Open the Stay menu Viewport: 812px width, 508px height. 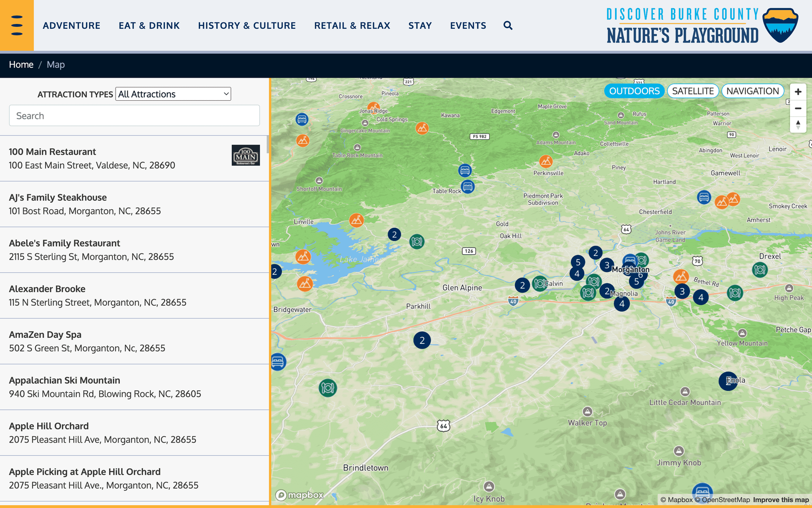coord(420,25)
